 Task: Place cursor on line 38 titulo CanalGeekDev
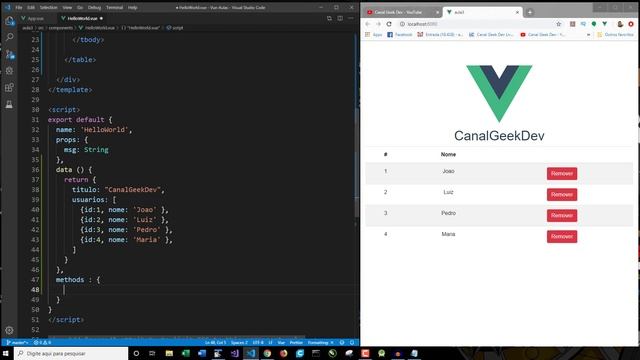click(x=118, y=190)
